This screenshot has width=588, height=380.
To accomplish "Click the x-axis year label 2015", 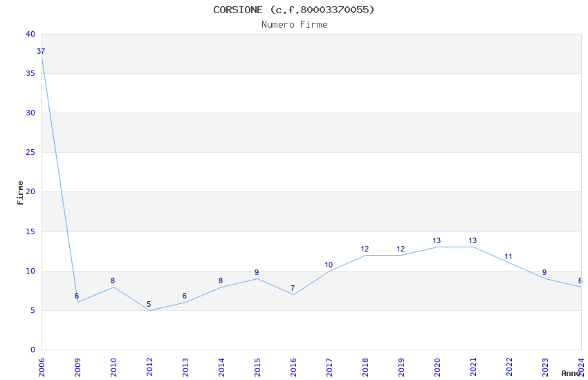I will (257, 368).
